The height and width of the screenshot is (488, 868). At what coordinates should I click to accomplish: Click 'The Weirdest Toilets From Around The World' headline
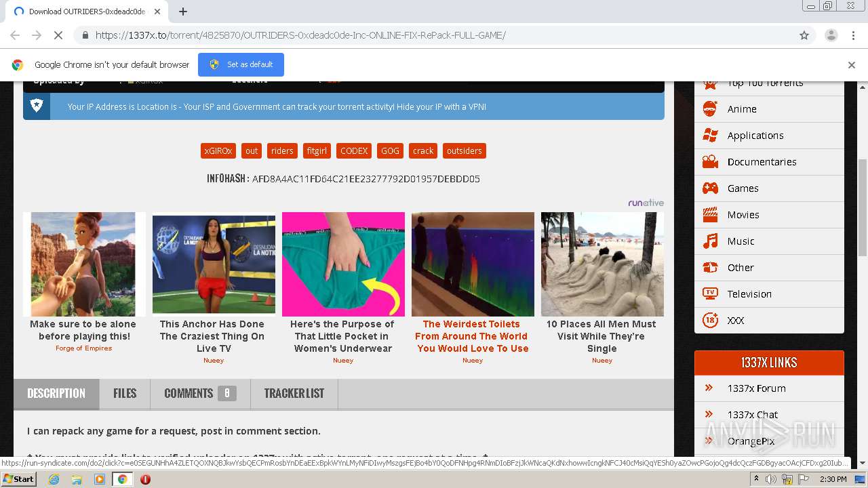472,336
